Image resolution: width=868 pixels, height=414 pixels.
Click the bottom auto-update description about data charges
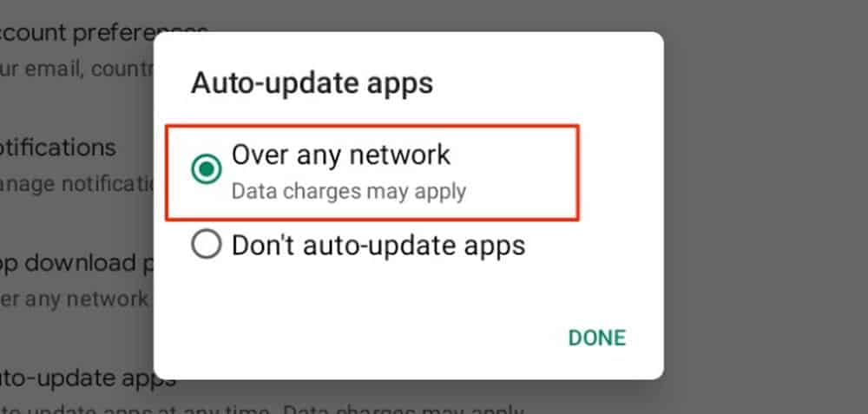click(x=261, y=411)
